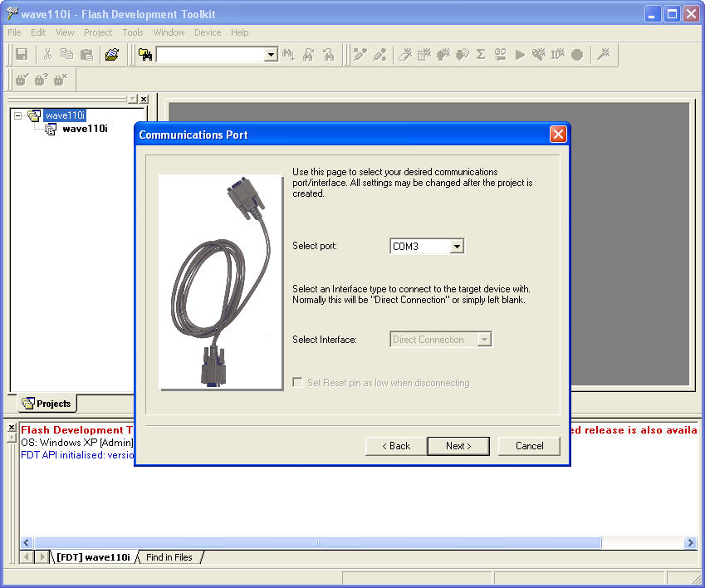Click the Cut scissors toolbar icon
This screenshot has height=588, width=705.
[47, 54]
